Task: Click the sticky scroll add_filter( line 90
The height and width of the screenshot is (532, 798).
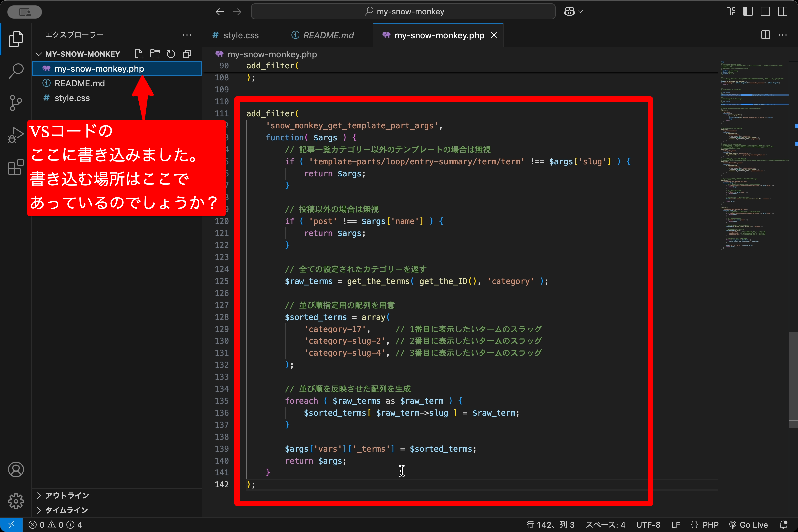Action: pyautogui.click(x=272, y=66)
